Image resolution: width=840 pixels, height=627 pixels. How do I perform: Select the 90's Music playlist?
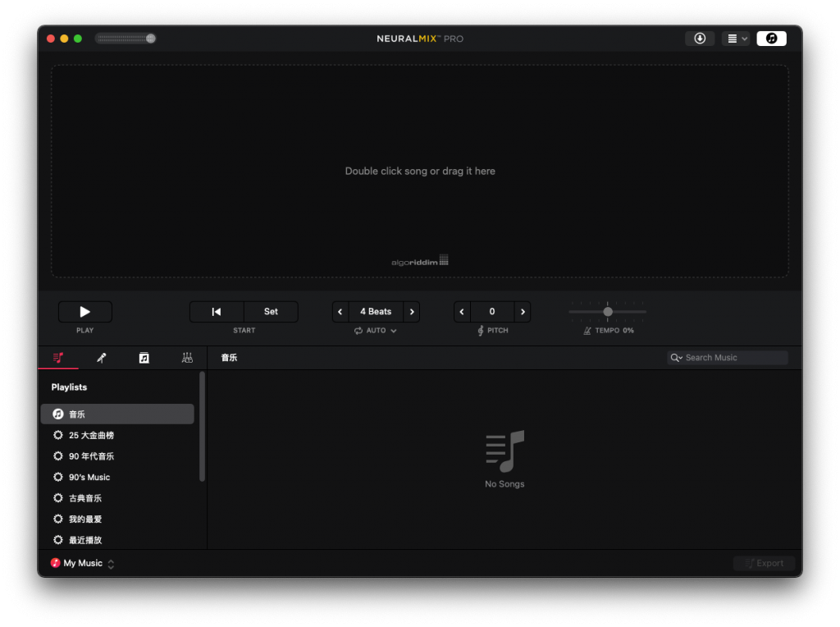point(117,477)
